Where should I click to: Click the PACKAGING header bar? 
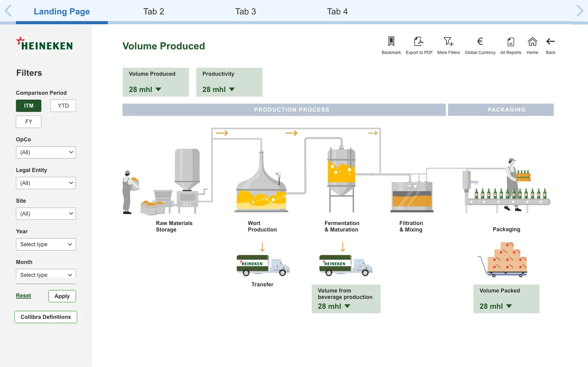coord(501,110)
